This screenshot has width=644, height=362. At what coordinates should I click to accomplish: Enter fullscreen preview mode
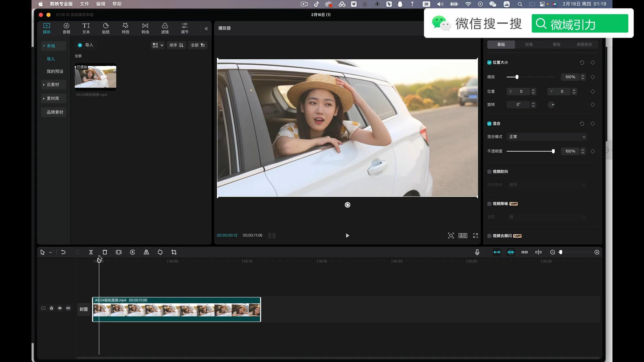[475, 236]
